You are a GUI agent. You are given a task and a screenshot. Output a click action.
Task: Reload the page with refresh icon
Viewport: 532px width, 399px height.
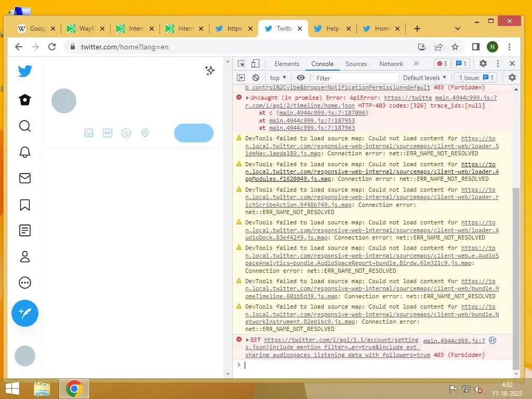pos(52,47)
